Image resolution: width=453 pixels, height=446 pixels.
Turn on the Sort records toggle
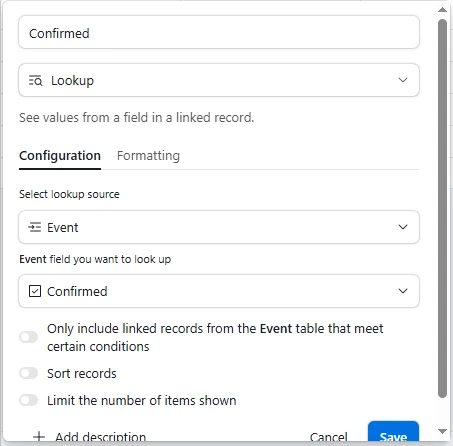pyautogui.click(x=29, y=373)
